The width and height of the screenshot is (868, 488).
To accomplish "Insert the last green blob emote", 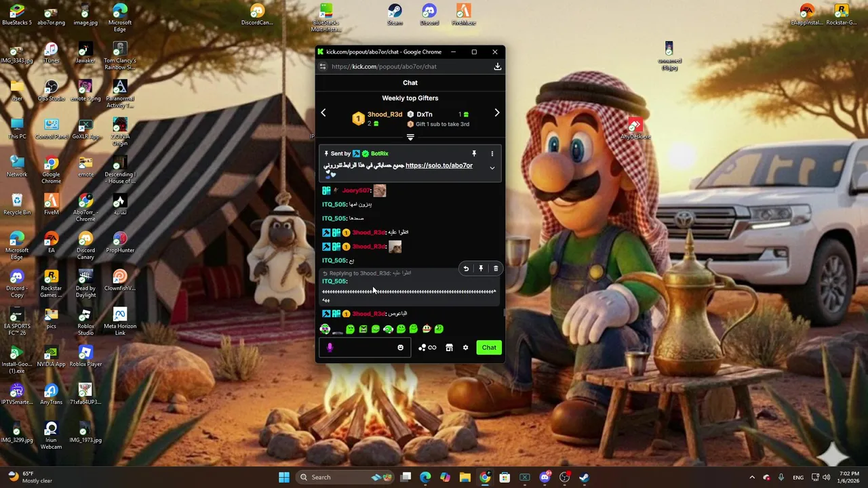I will coord(439,329).
